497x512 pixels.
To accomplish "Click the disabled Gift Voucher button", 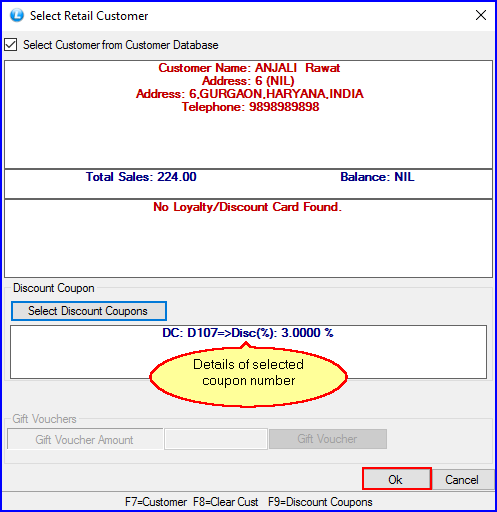I will [328, 439].
